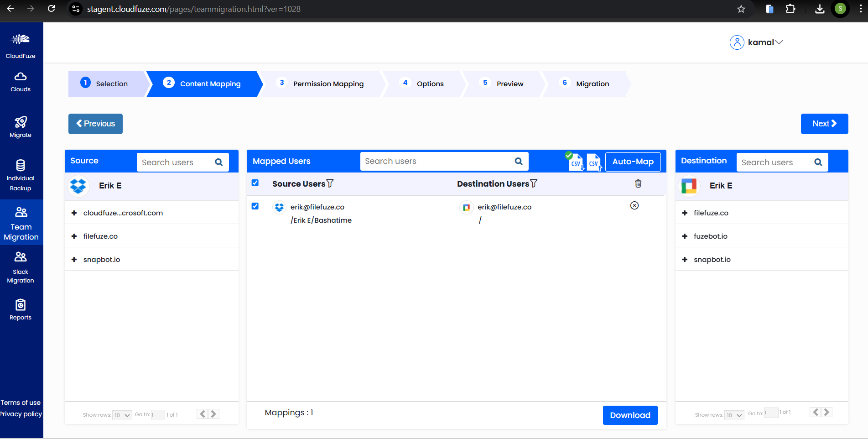Expand filefuze.co in Source panel
Screen dimensions: 868x439
point(74,236)
